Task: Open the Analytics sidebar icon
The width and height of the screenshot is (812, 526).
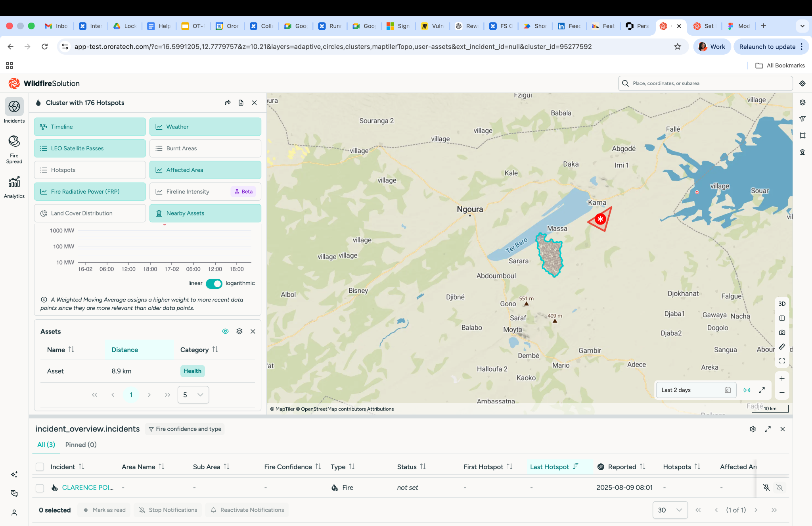Action: [x=14, y=187]
